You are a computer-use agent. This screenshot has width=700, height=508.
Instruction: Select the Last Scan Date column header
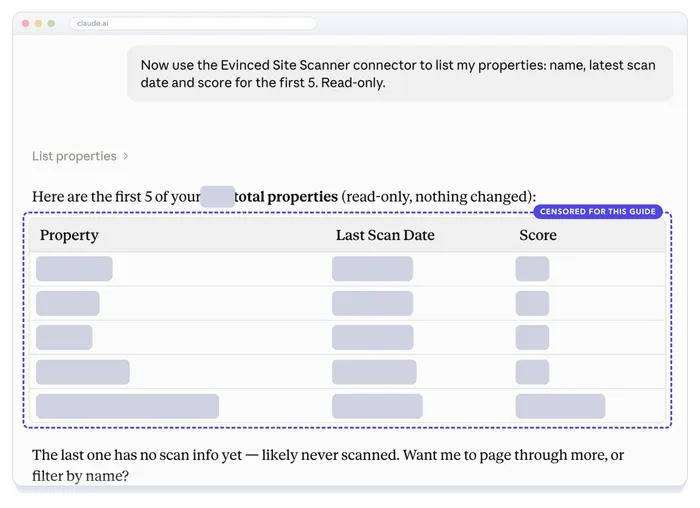(x=385, y=235)
